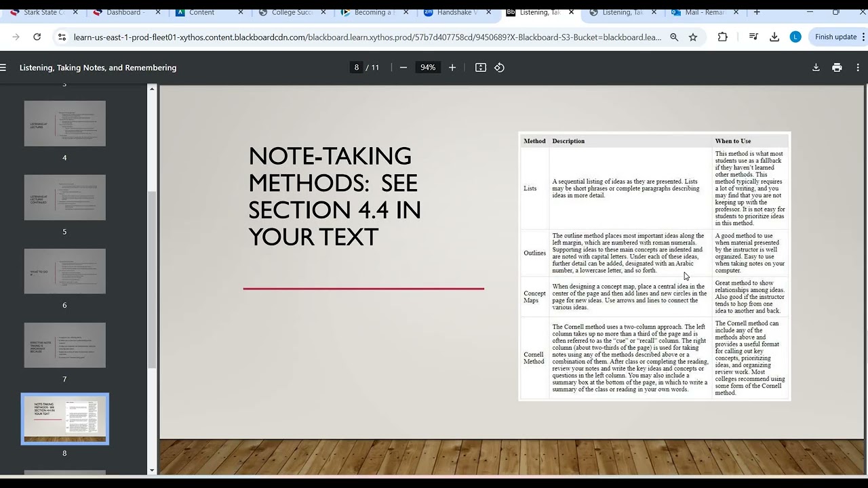
Task: Click the slide title Note-Taking Methods
Action: pos(334,197)
